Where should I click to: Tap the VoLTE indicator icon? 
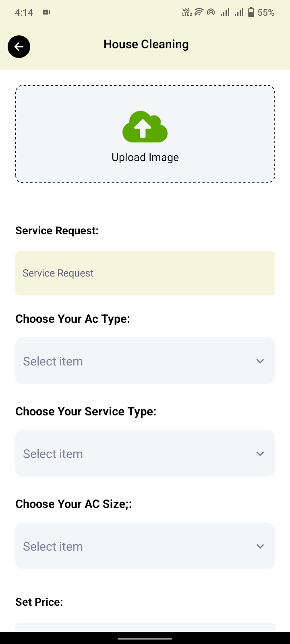187,12
